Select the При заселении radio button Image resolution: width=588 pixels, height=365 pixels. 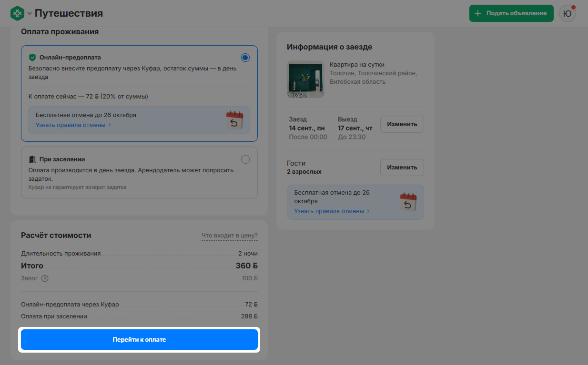(x=245, y=159)
